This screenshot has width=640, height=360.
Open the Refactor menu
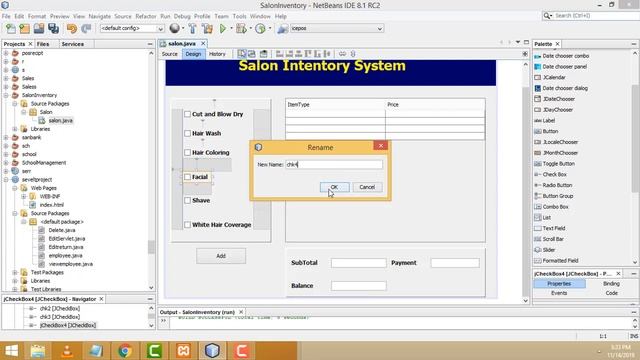[x=146, y=16]
